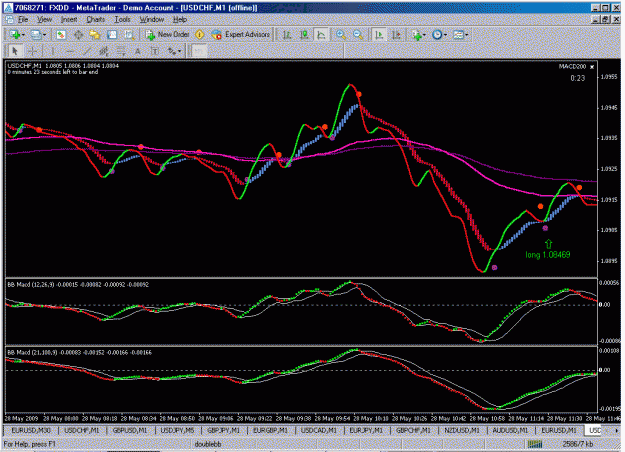Expand the New Chart dropdown arrow

click(x=23, y=35)
